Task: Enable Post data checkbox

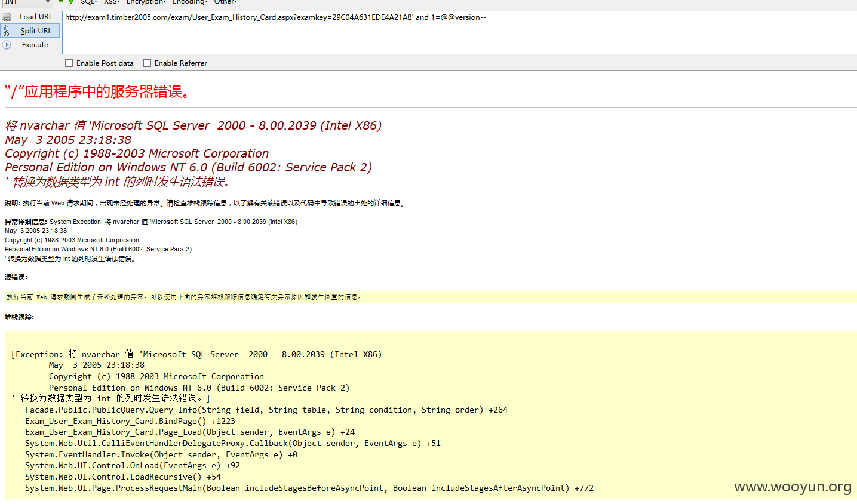Action: pyautogui.click(x=69, y=63)
